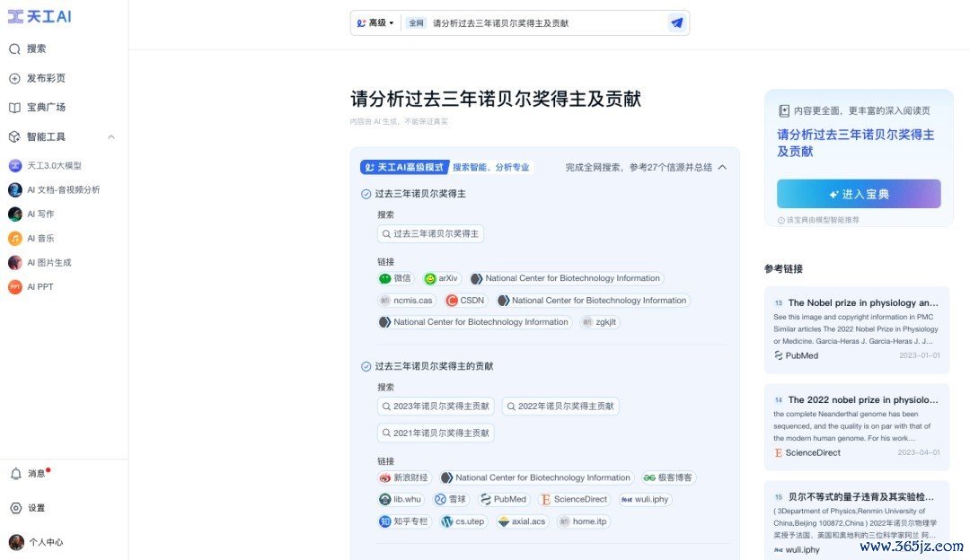Open the ScienceDirect source chip
Screen dimensions: 970x560
574,500
